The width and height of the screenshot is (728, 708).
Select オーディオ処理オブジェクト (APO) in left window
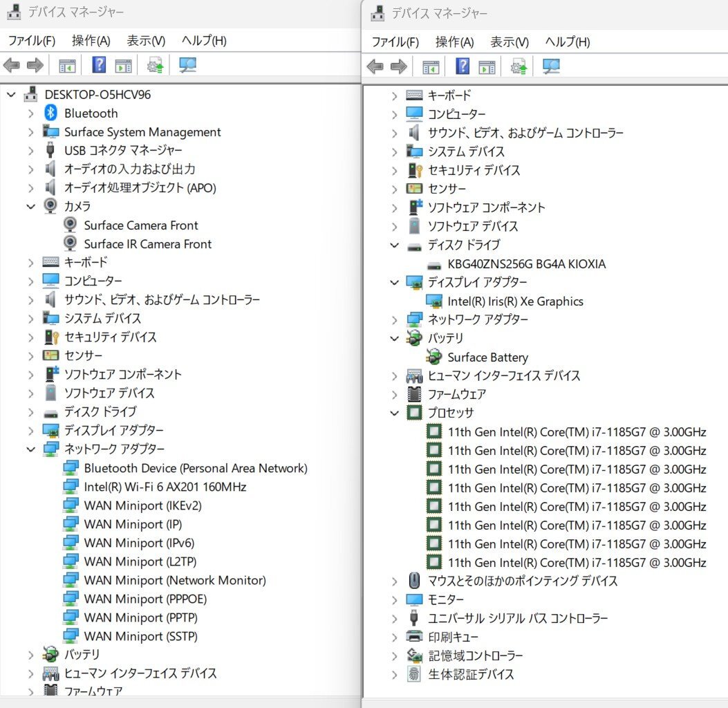click(x=140, y=187)
